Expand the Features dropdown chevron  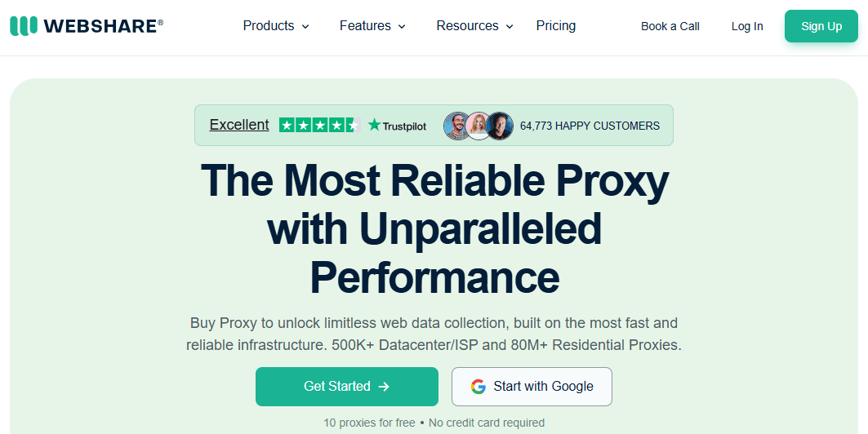click(402, 27)
